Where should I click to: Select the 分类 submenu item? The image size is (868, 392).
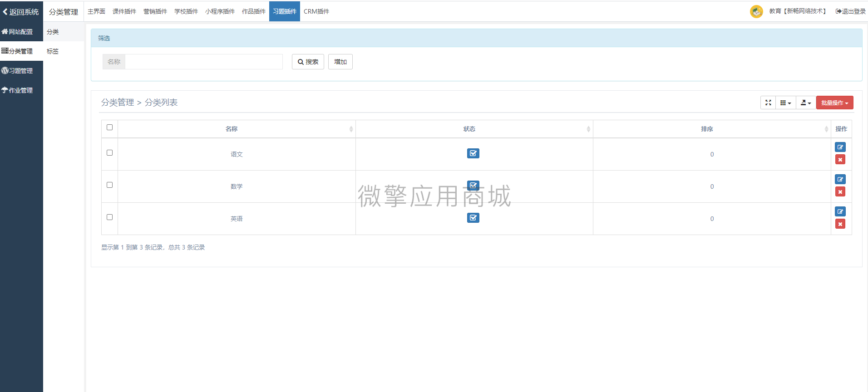(x=64, y=32)
